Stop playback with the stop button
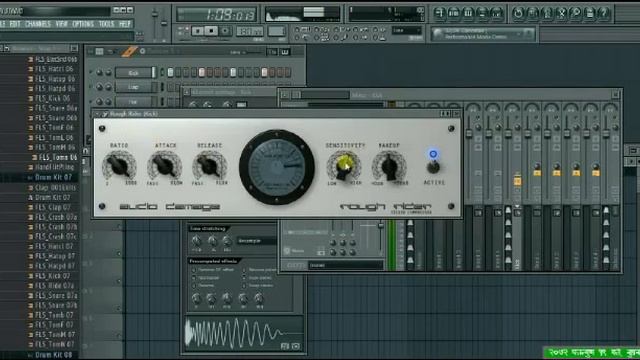The width and height of the screenshot is (640, 360). [211, 31]
